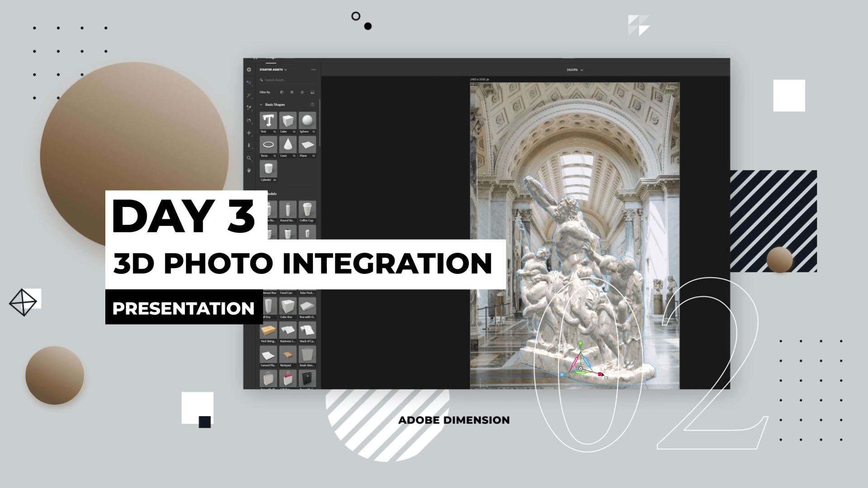Viewport: 868px width, 488px height.
Task: Filter assets by lights
Action: pos(302,92)
